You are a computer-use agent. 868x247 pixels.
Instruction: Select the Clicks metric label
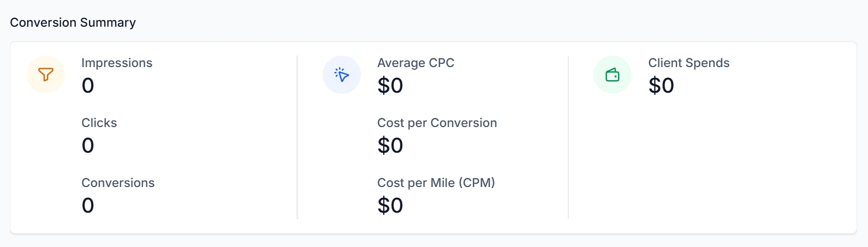(x=99, y=123)
